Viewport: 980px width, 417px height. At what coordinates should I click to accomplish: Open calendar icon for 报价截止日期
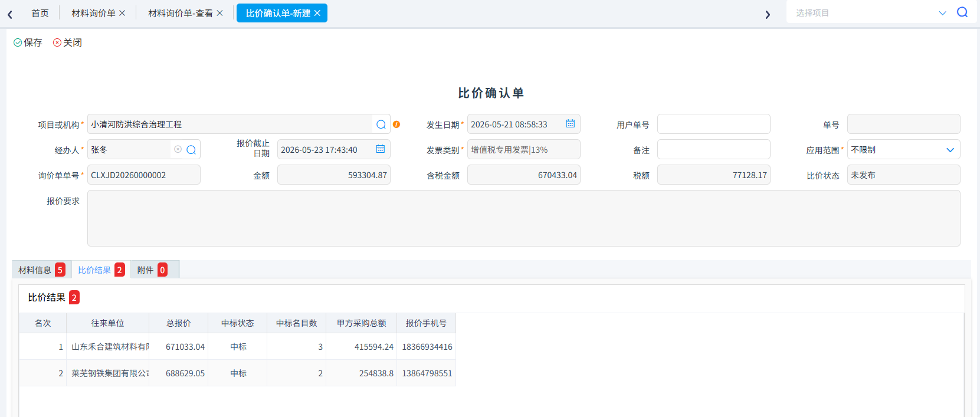381,149
